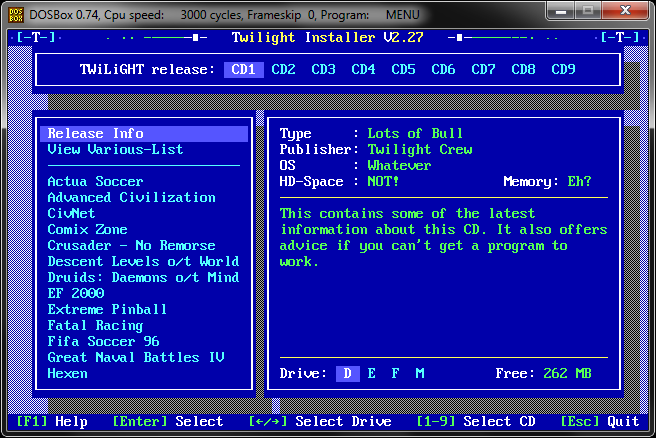Select Extreme Pinball entry
The width and height of the screenshot is (656, 438).
pos(107,310)
